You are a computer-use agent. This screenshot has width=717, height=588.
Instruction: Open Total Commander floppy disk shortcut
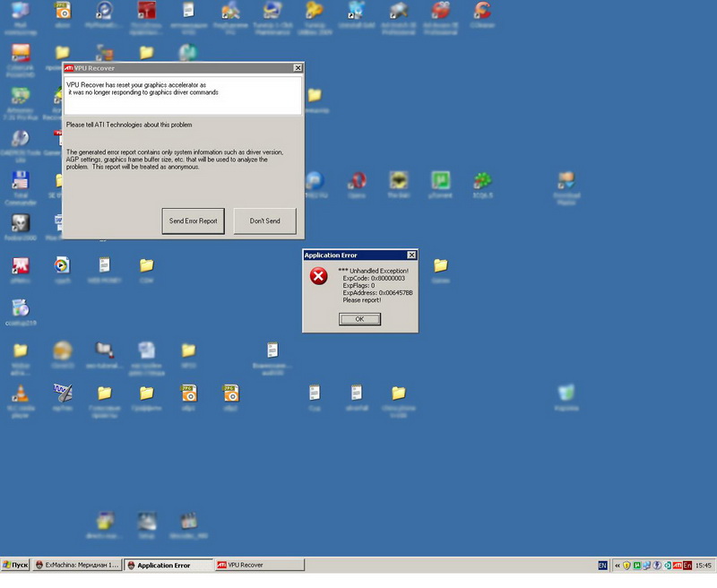[20, 182]
